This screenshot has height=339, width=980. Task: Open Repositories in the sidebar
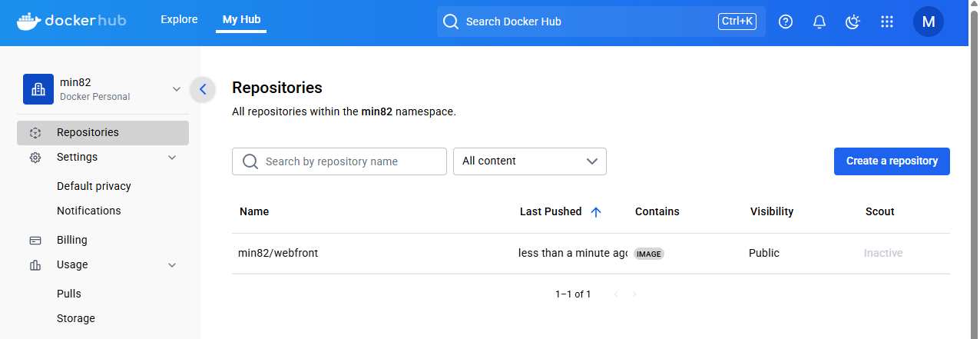[x=103, y=132]
